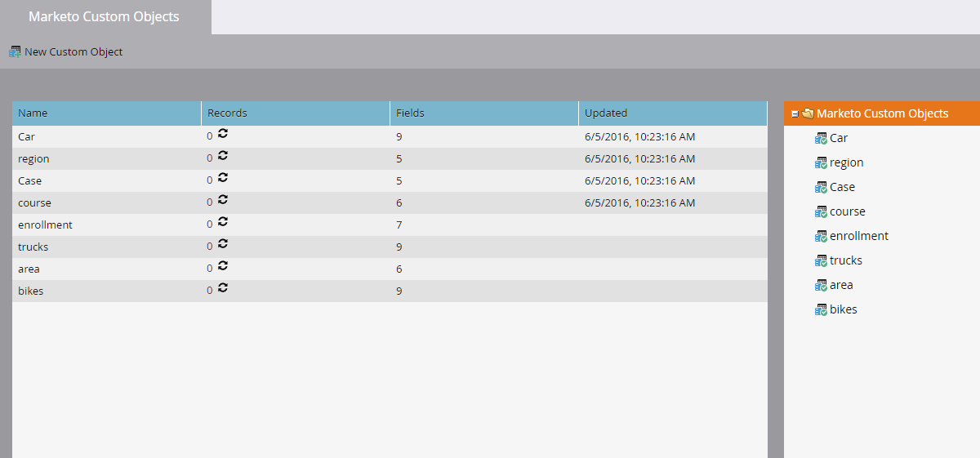Image resolution: width=980 pixels, height=458 pixels.
Task: Click Case name in the table
Action: click(30, 180)
